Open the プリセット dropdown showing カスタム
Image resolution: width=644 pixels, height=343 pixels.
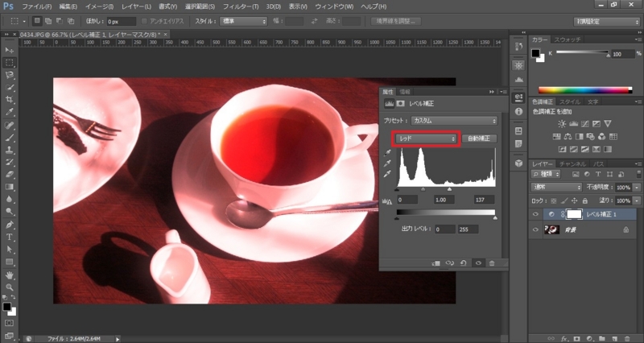click(x=454, y=121)
